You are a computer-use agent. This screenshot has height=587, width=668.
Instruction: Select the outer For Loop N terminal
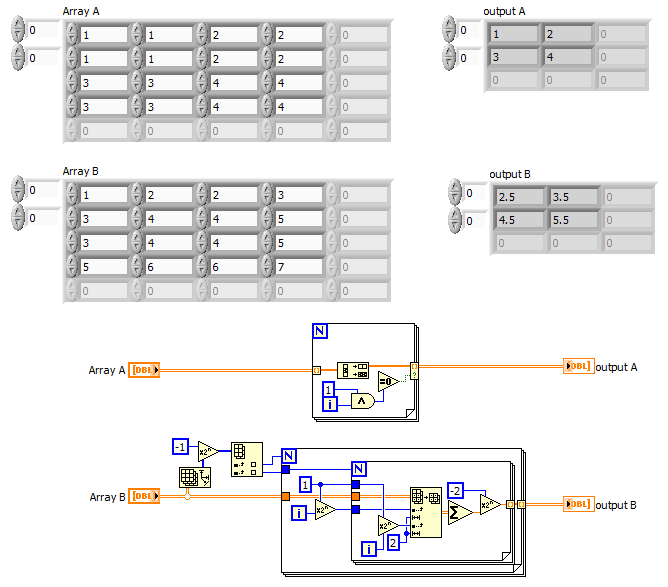tap(289, 456)
